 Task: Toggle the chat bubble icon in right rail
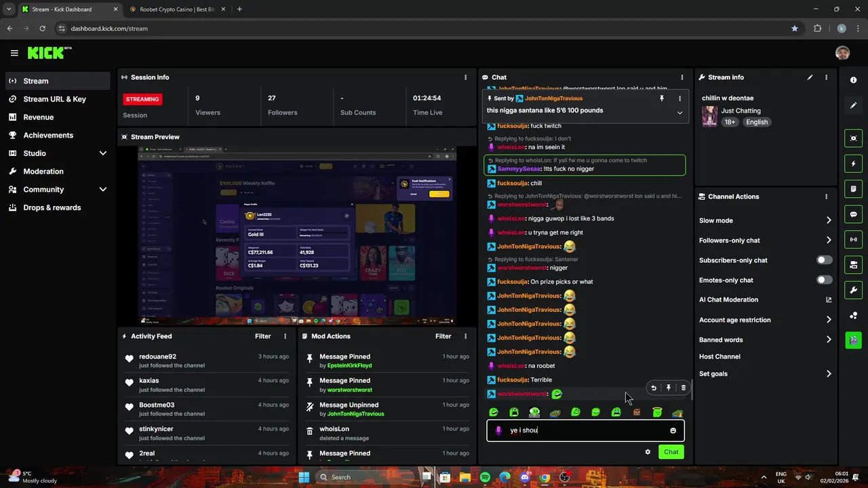(853, 214)
